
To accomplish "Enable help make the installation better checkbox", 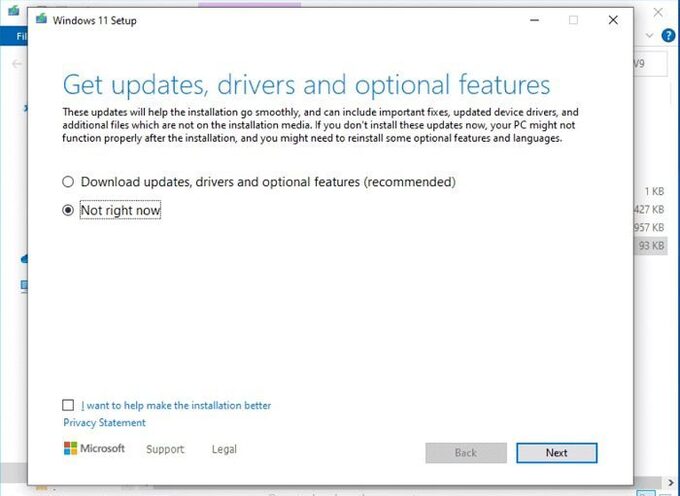I will pyautogui.click(x=68, y=405).
